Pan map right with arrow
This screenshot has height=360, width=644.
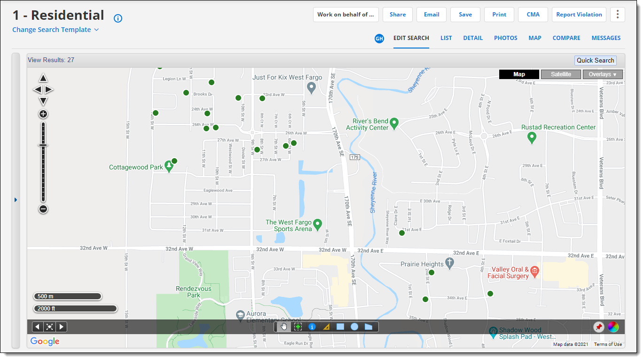pyautogui.click(x=49, y=89)
